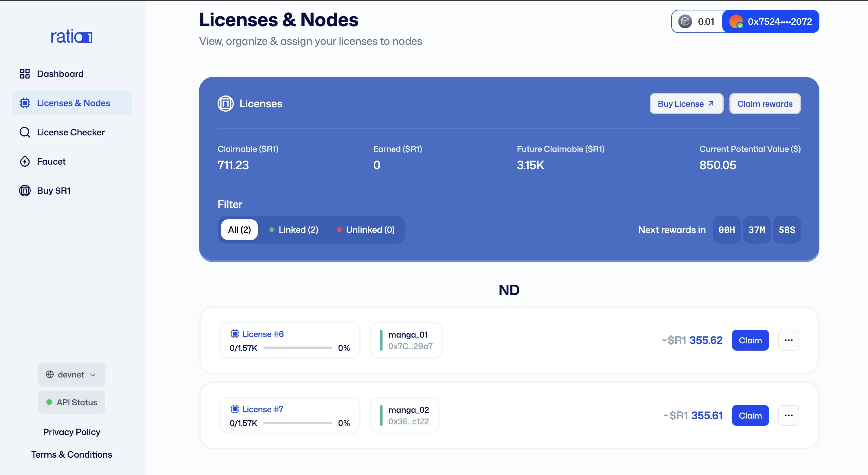Click the Dashboard grid icon
868x475 pixels.
(x=25, y=74)
